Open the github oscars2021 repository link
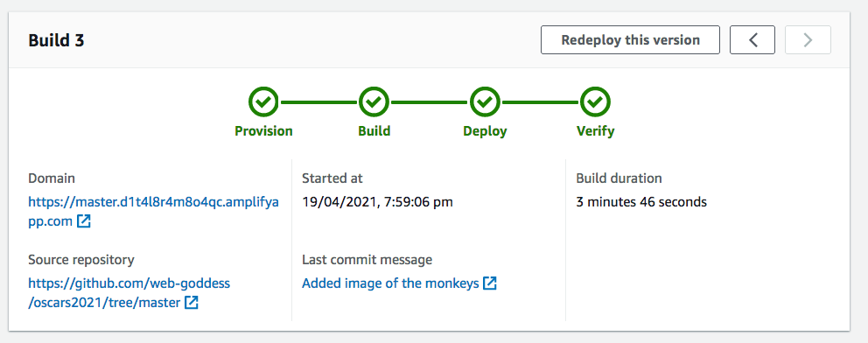Viewport: 868px width, 343px height. (129, 293)
